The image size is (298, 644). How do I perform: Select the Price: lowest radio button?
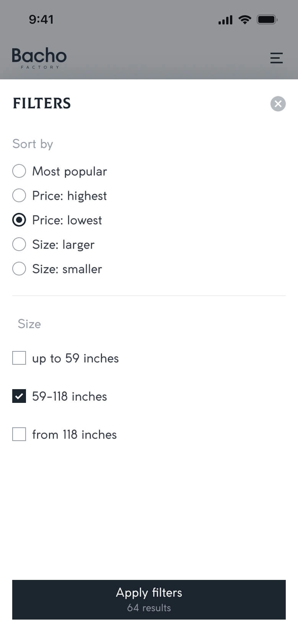point(19,220)
